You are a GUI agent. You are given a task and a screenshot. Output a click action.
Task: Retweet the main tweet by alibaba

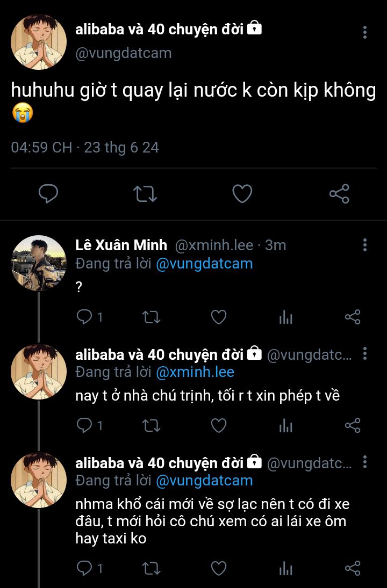coord(145,193)
